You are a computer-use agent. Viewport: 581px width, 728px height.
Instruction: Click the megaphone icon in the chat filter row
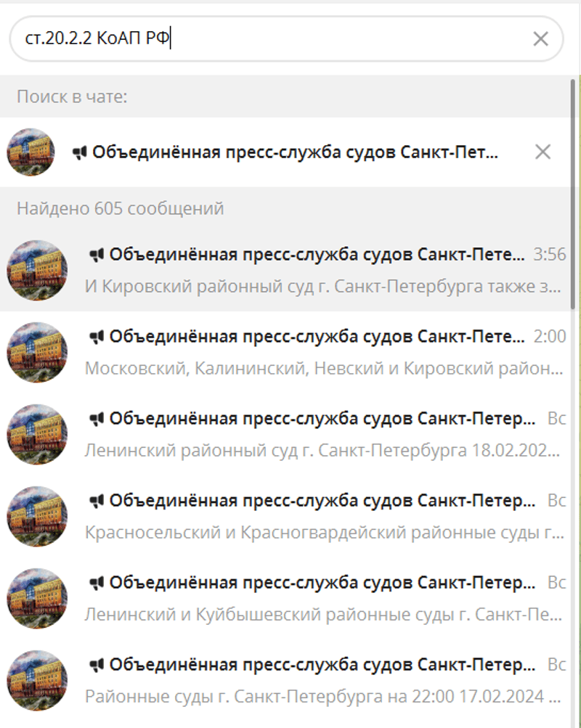coord(80,152)
